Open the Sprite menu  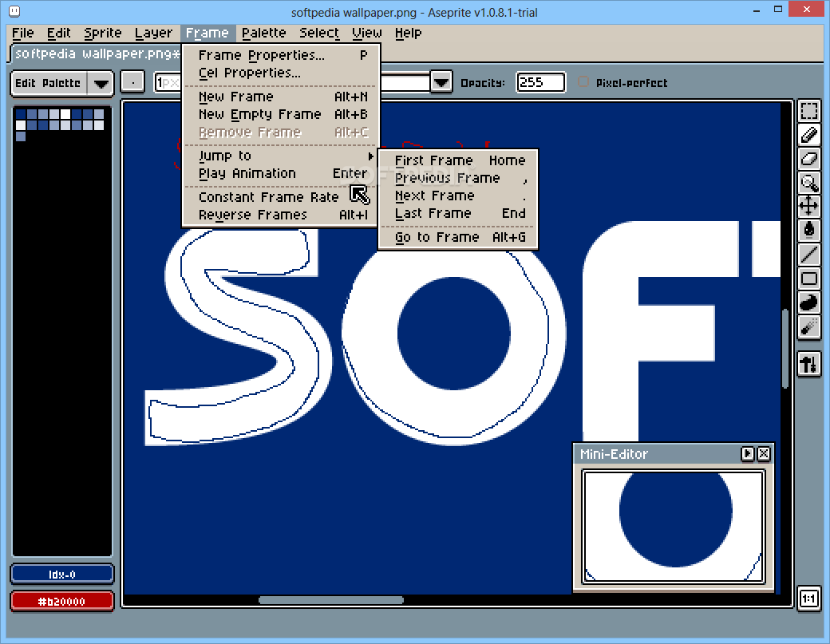pyautogui.click(x=103, y=34)
